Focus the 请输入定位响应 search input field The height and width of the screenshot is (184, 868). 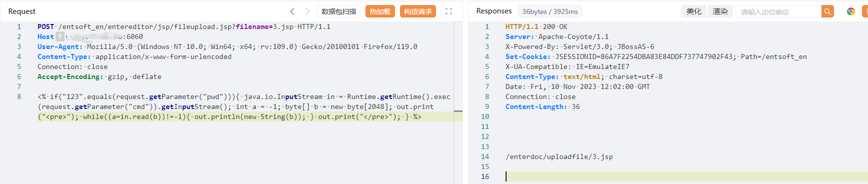point(778,11)
